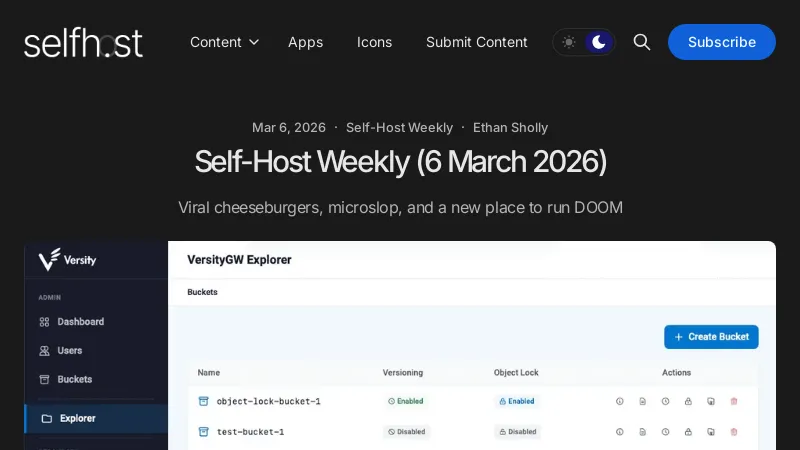800x450 pixels.
Task: Click the document icon in test-bucket-1 row
Action: pos(642,432)
